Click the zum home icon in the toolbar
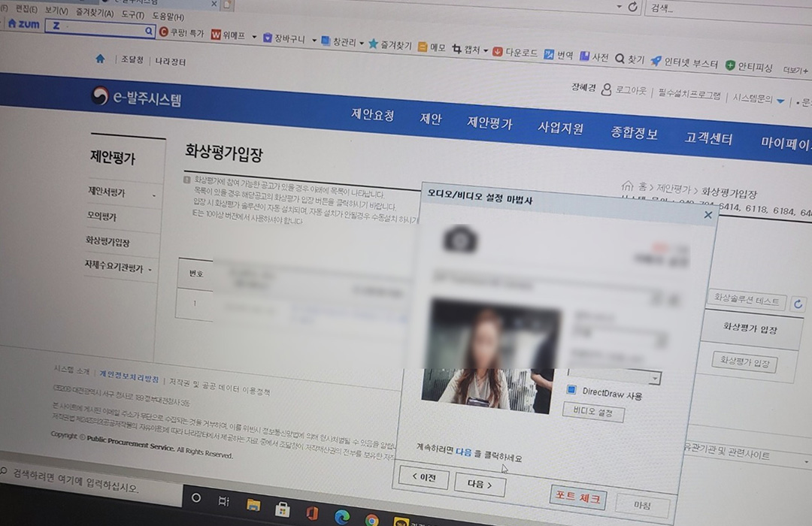 point(12,23)
